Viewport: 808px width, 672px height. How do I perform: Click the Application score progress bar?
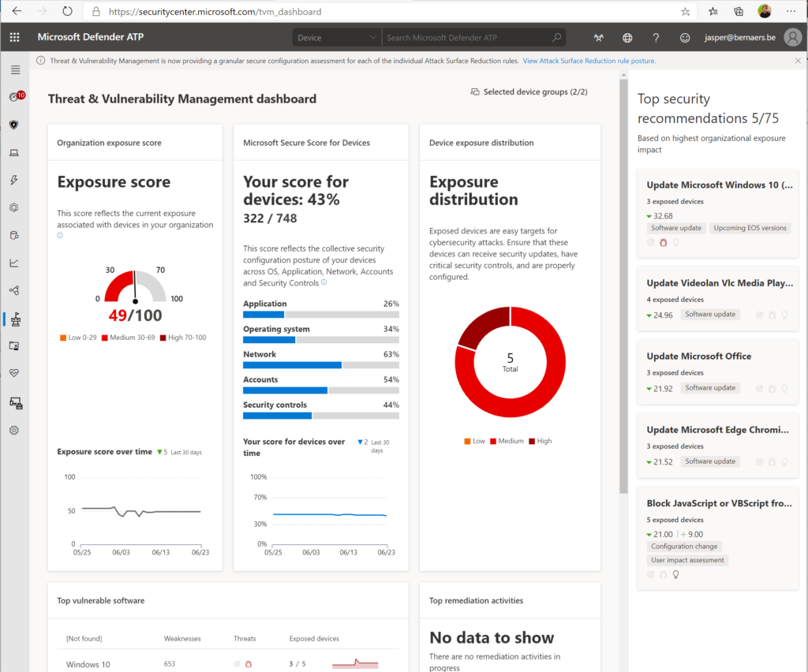tap(321, 315)
